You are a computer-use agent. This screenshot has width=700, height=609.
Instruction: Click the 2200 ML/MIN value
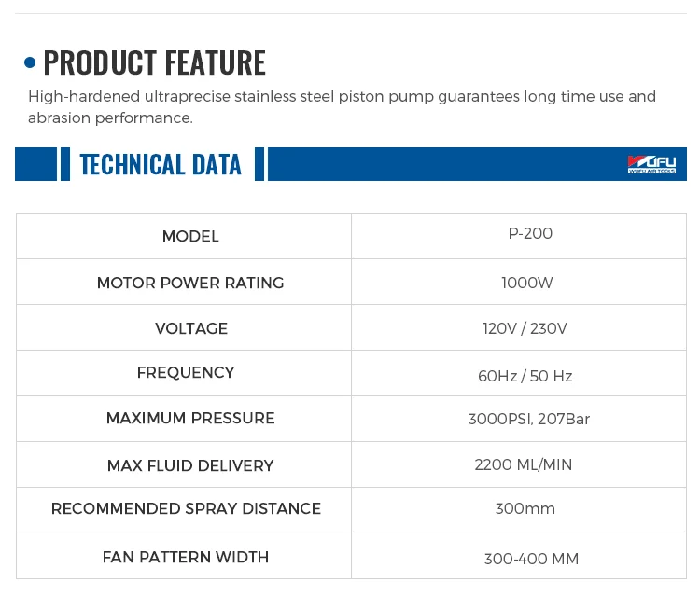[524, 465]
